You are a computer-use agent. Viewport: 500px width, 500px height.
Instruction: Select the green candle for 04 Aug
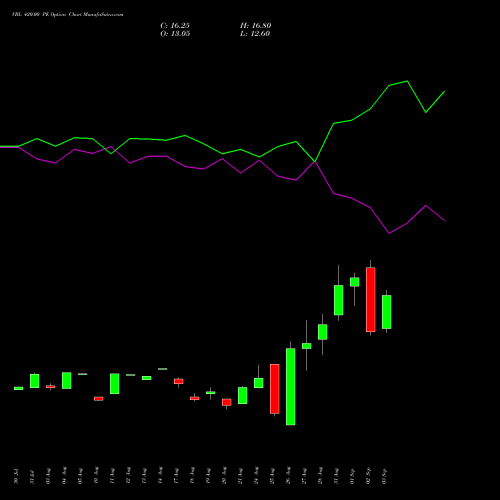[67, 380]
